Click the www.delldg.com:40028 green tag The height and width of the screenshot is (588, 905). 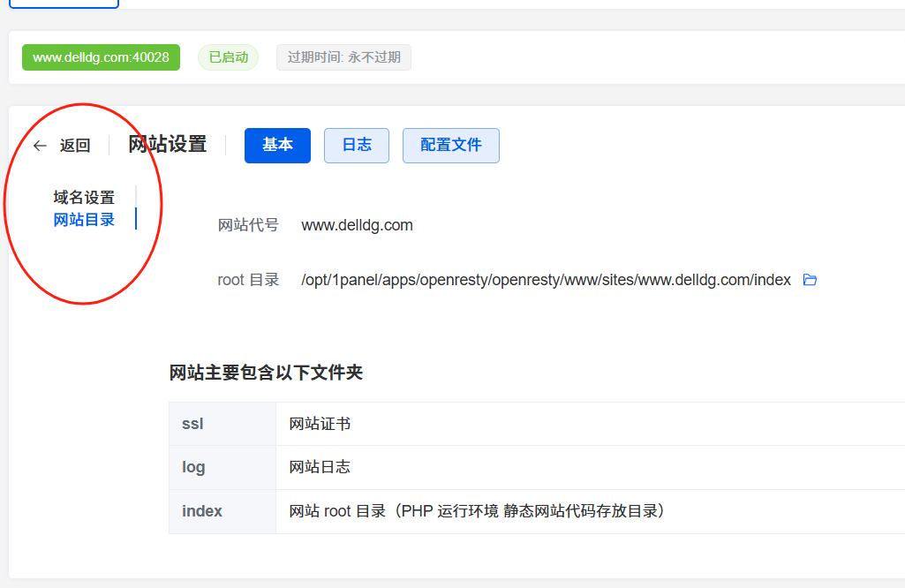(x=101, y=57)
